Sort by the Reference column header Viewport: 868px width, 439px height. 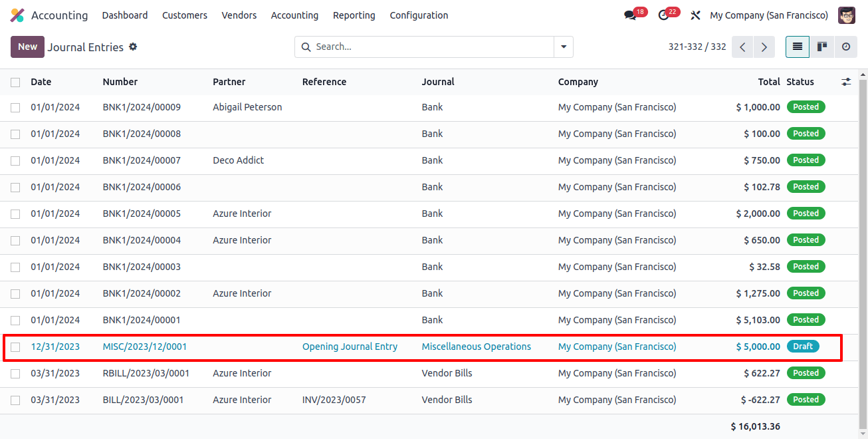[x=324, y=82]
